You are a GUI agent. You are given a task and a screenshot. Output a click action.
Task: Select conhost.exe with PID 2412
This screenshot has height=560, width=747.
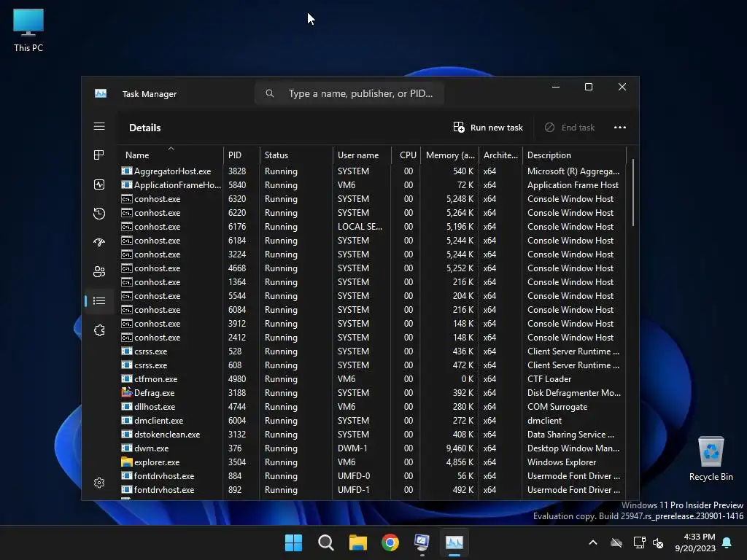point(371,337)
